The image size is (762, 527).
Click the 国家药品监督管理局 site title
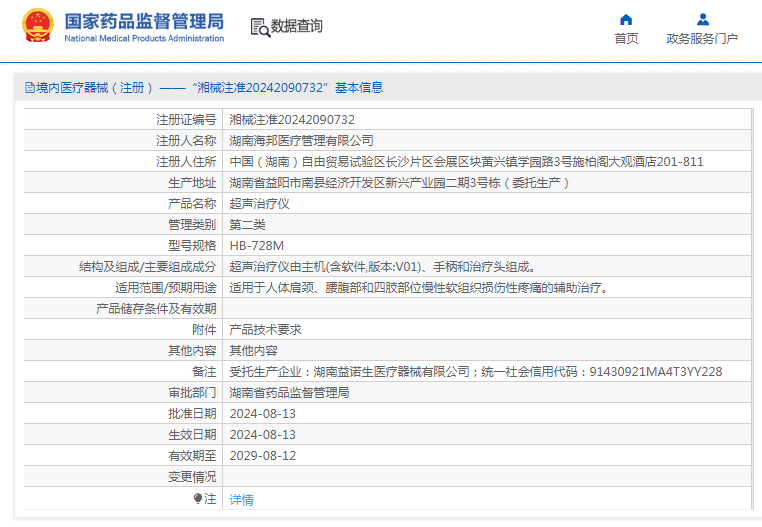pyautogui.click(x=144, y=22)
